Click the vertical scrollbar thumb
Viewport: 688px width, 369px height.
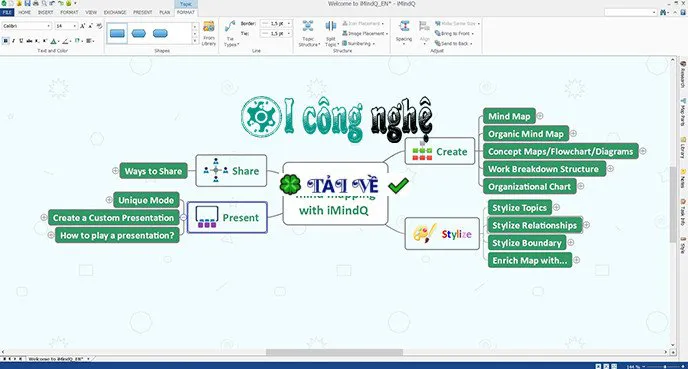pyautogui.click(x=673, y=204)
